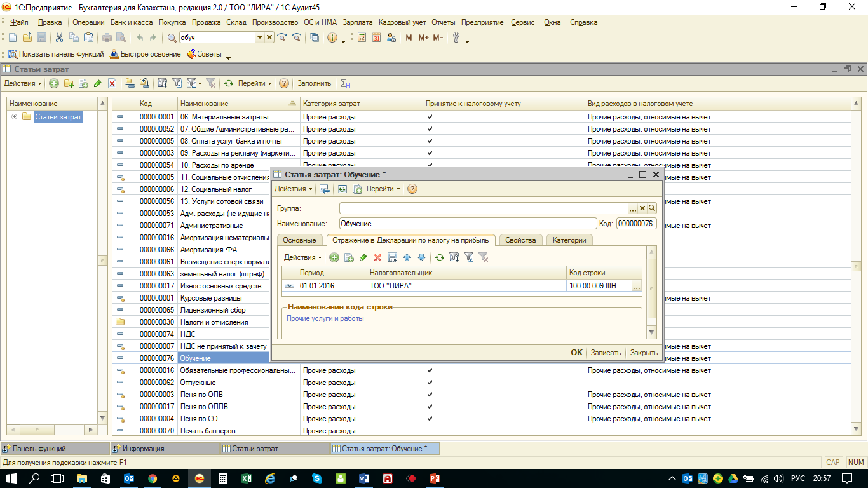868x488 pixels.
Task: Delete record with red X in declaration table
Action: 377,257
